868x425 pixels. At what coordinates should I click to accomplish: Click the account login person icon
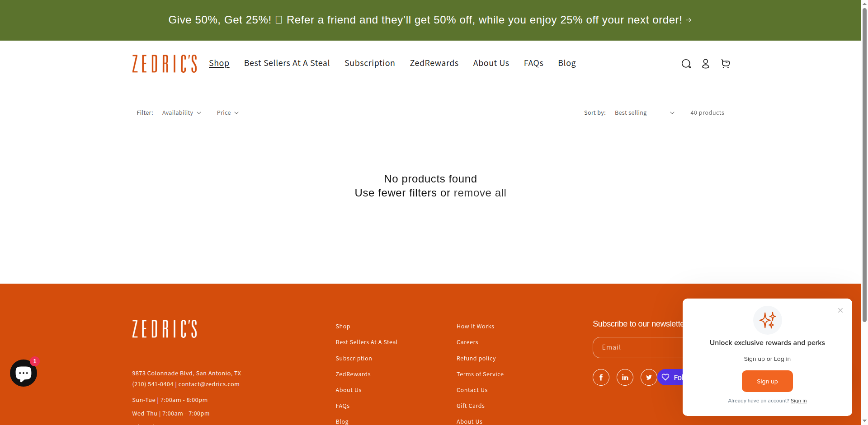[705, 64]
